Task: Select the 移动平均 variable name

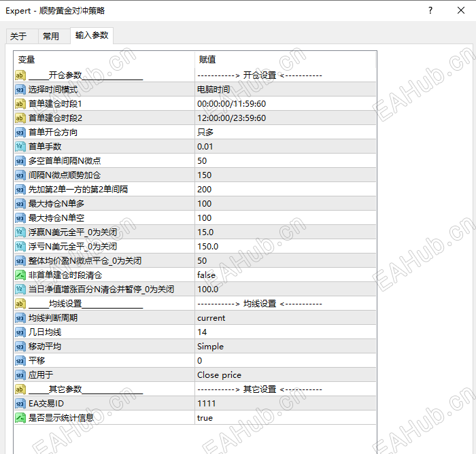Action: (x=45, y=346)
